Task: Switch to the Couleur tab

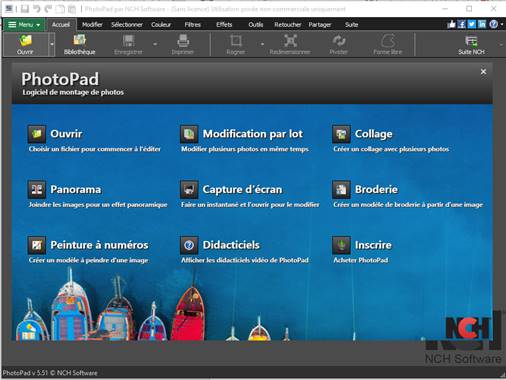Action: click(161, 25)
